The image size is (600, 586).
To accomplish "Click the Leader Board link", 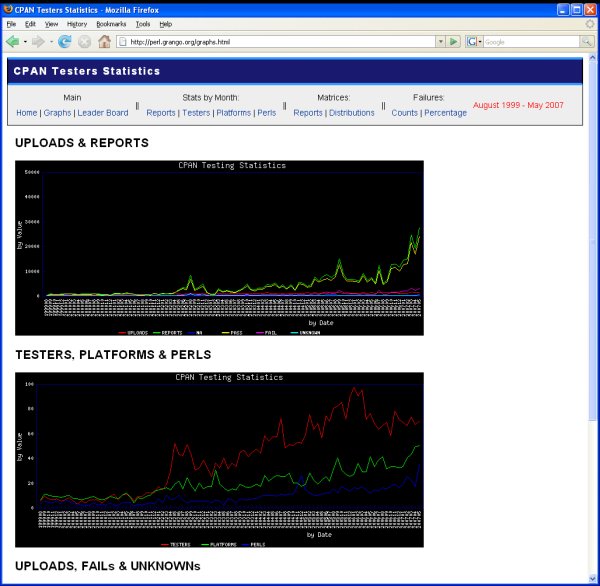I will pos(103,113).
